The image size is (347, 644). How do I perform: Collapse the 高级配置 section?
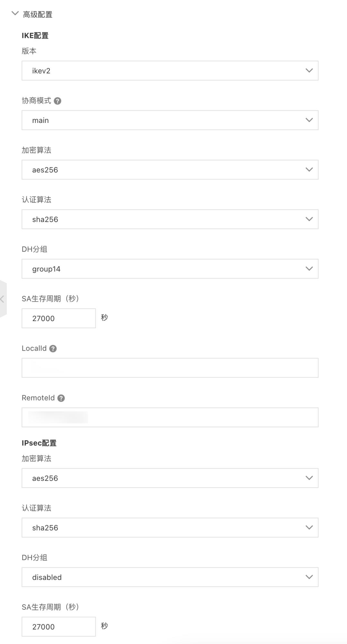pos(14,14)
